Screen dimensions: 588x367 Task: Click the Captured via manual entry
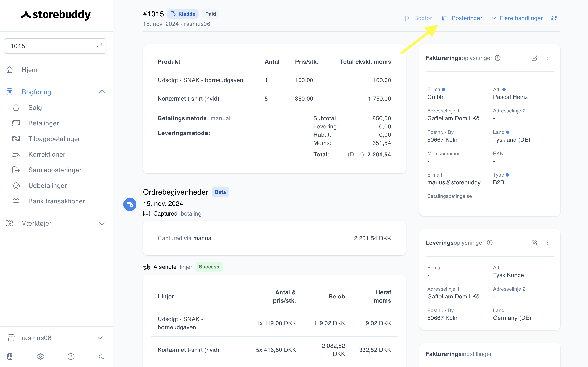(274, 238)
